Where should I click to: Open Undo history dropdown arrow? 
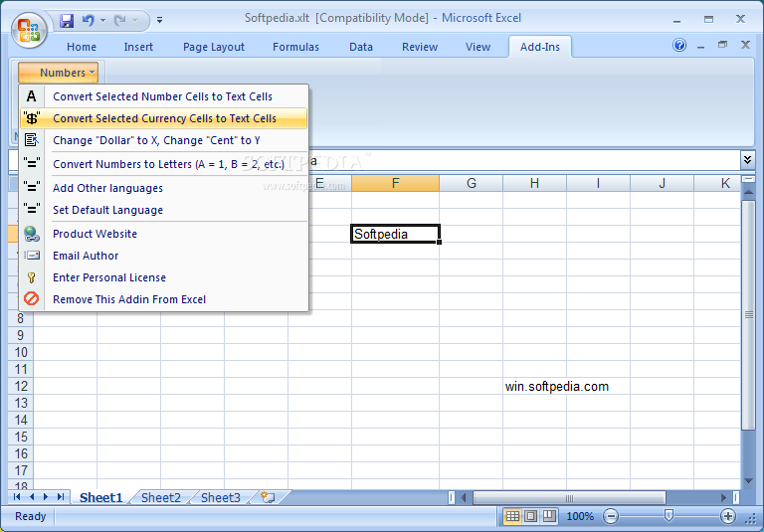coord(102,21)
